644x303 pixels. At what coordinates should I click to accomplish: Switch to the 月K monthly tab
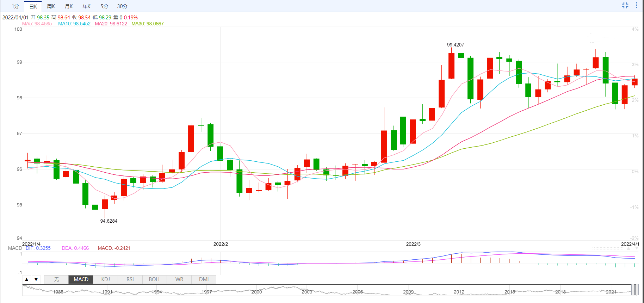pyautogui.click(x=69, y=6)
